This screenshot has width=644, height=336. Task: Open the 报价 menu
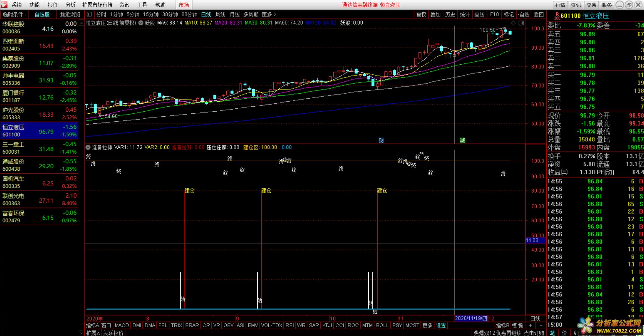click(53, 5)
